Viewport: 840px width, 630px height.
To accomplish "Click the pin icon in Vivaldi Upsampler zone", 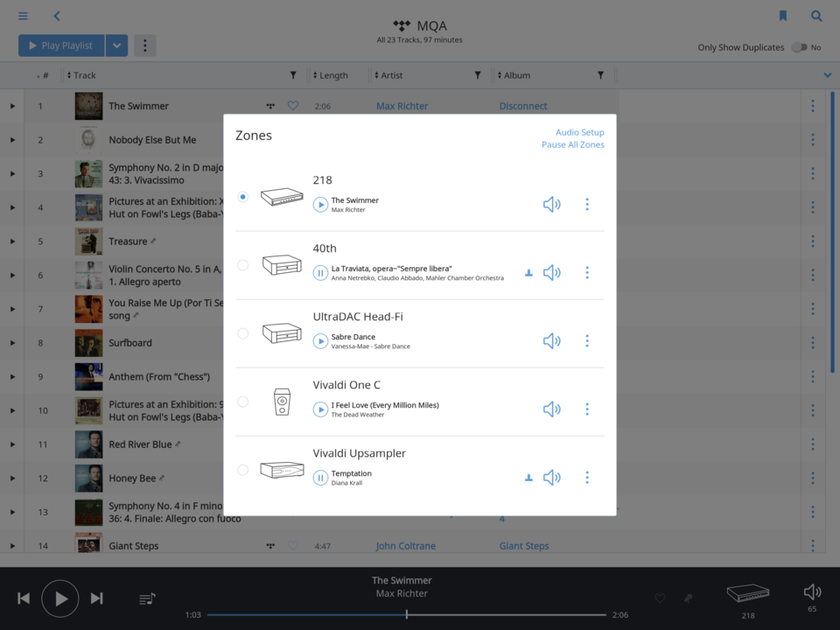I will tap(528, 478).
